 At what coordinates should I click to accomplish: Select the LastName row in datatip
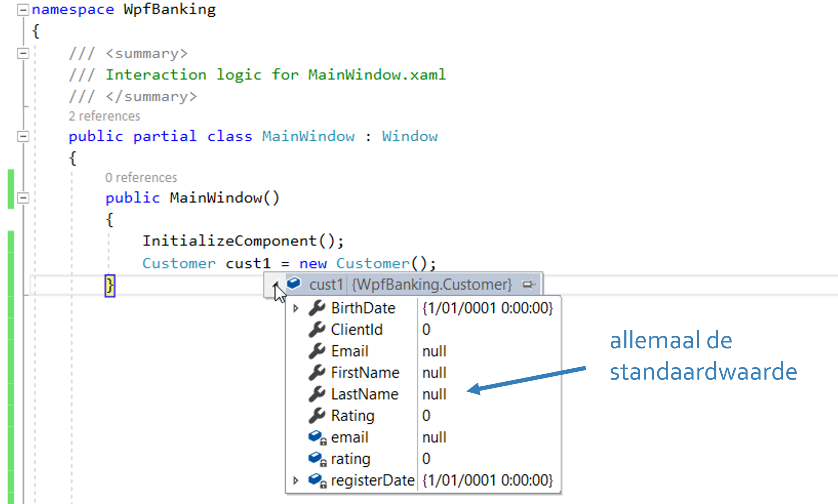tap(364, 394)
